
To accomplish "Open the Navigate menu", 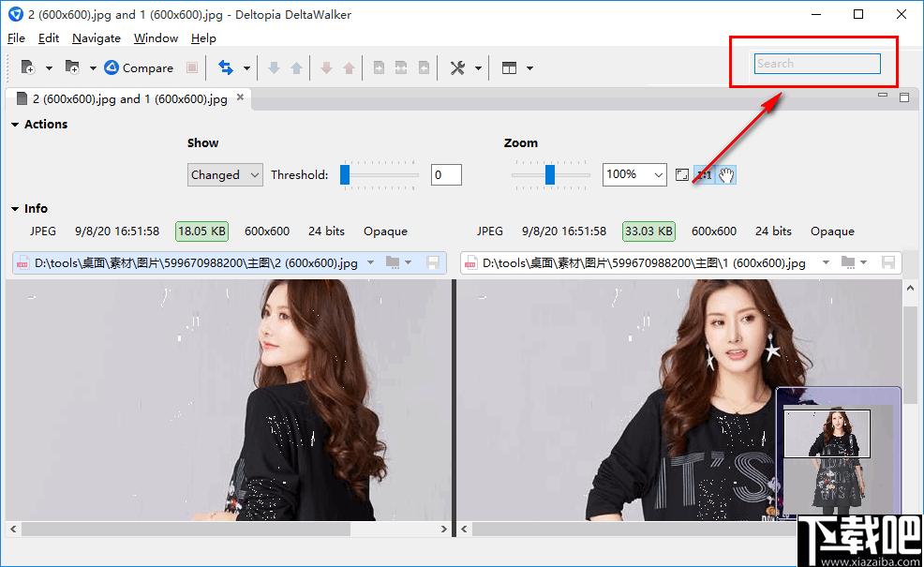I will (96, 38).
